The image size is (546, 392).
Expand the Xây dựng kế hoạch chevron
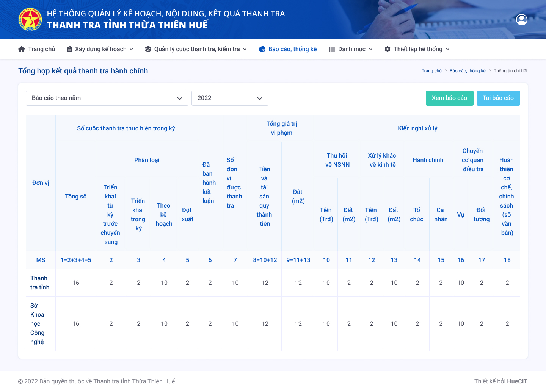[132, 49]
